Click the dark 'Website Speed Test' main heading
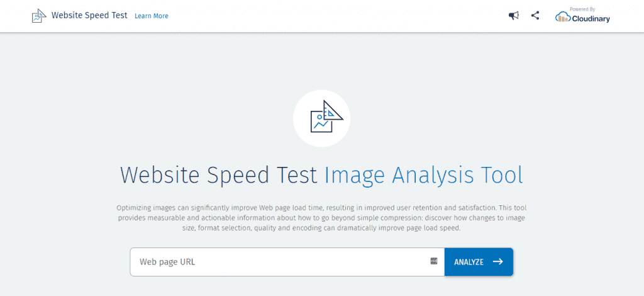This screenshot has height=296, width=644. pyautogui.click(x=219, y=176)
